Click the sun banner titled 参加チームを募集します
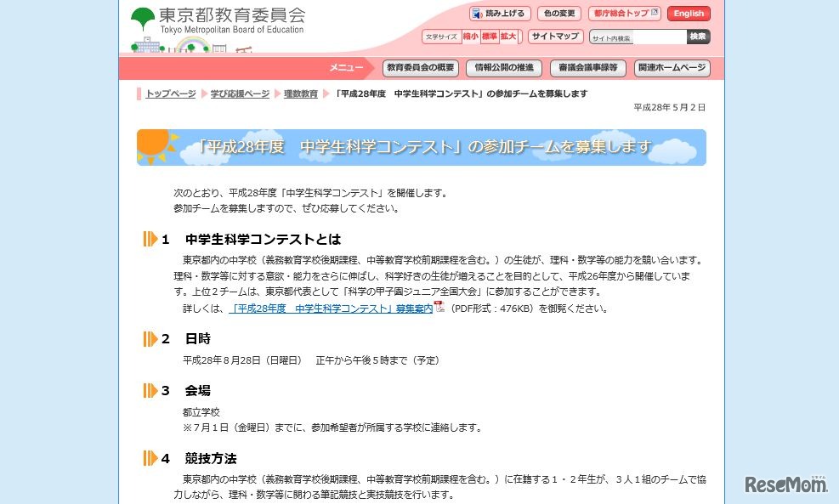This screenshot has width=839, height=504. coord(421,147)
